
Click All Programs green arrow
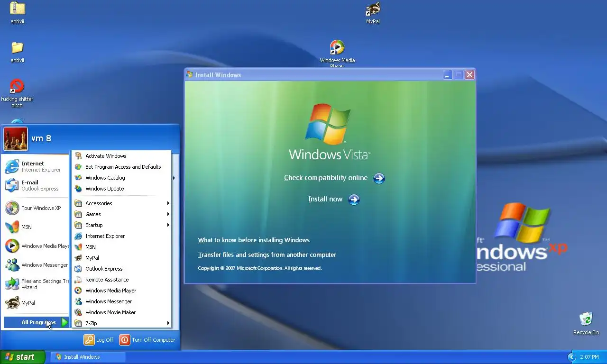tap(64, 322)
